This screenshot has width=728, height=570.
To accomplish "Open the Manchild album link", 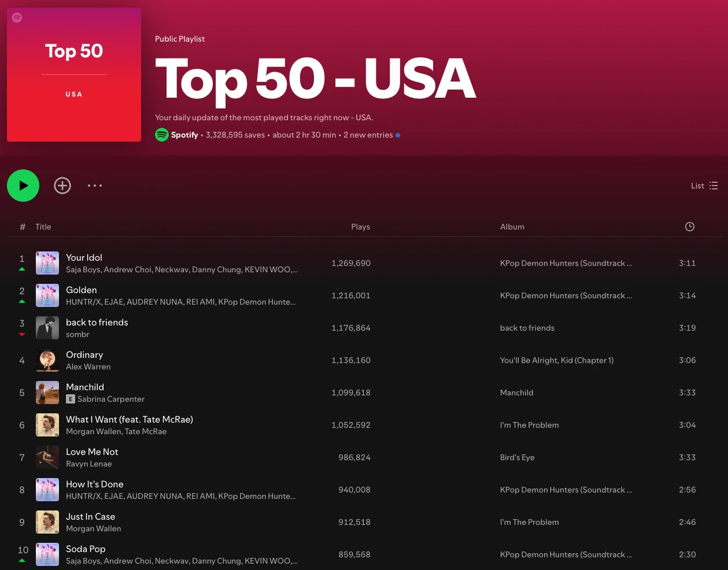I will pyautogui.click(x=517, y=393).
